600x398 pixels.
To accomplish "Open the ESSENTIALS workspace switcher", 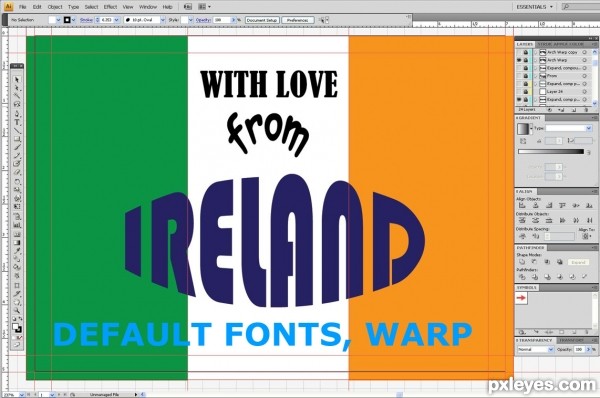I will (535, 7).
